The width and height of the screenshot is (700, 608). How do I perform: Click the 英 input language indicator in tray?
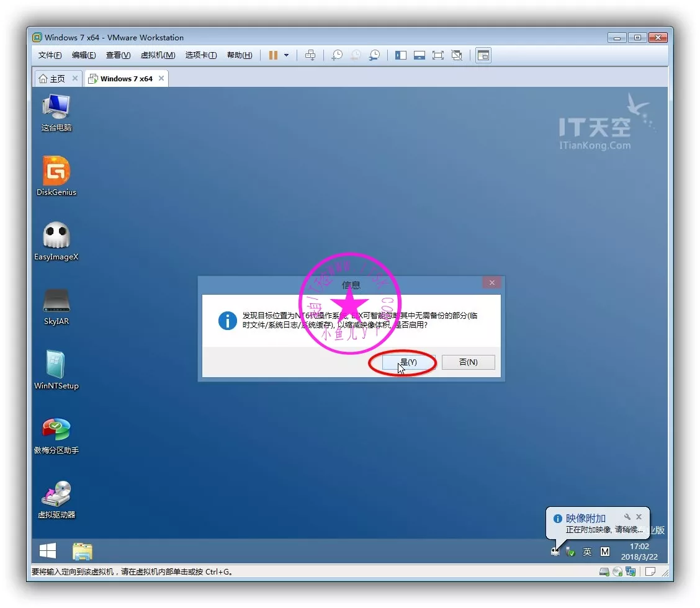(x=587, y=552)
